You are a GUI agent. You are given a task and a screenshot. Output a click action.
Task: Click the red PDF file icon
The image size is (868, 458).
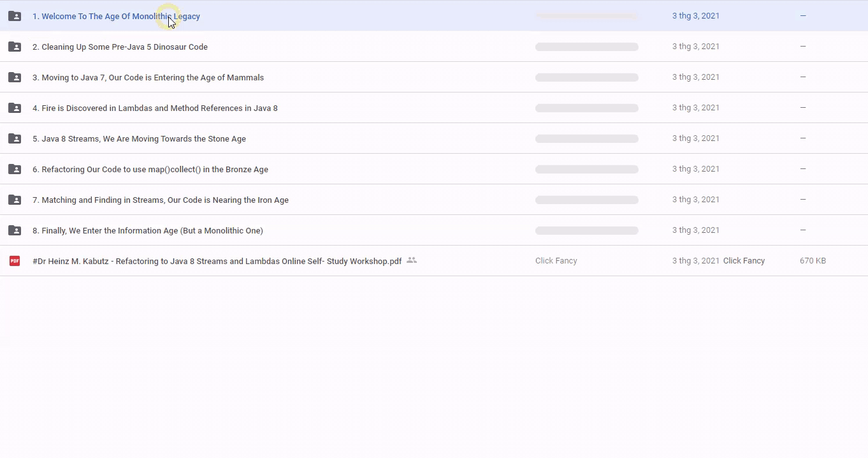(15, 261)
